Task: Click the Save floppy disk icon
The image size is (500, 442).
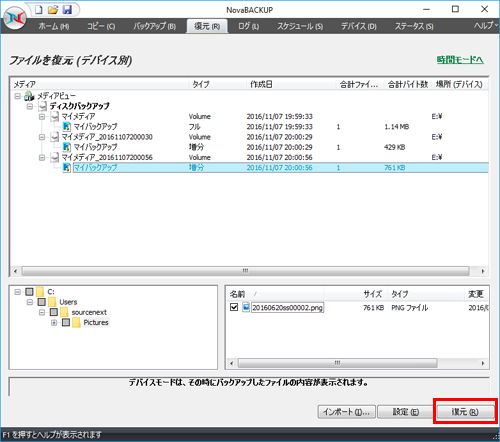Action: coord(67,9)
